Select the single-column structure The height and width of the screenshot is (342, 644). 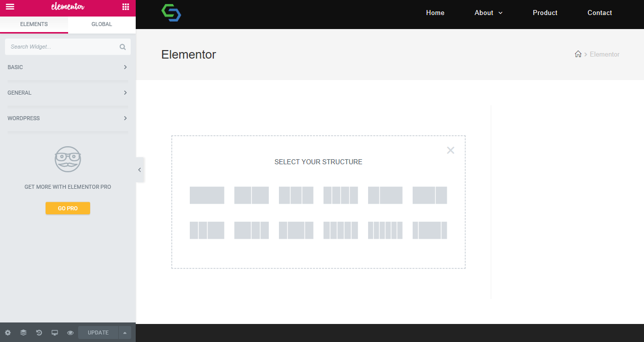[207, 195]
